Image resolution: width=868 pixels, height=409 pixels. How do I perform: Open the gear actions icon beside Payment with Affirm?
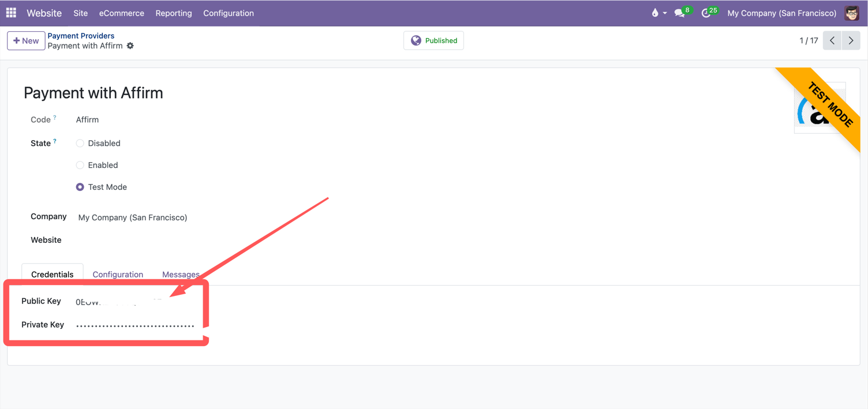(130, 46)
